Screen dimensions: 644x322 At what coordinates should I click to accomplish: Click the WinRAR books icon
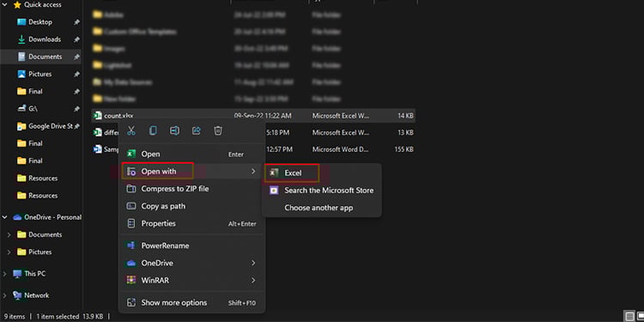pyautogui.click(x=131, y=280)
